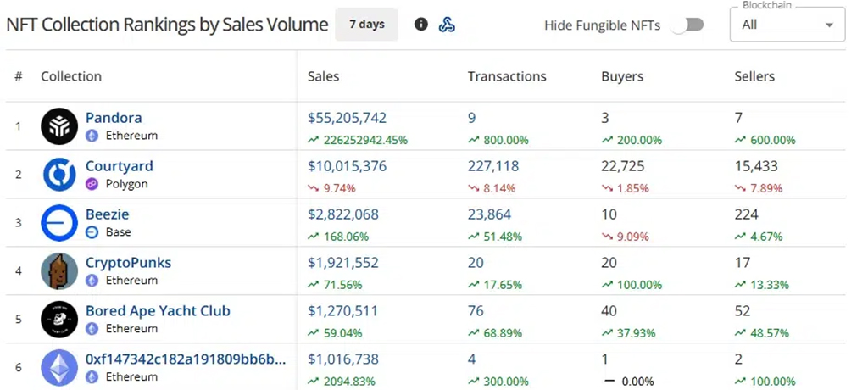This screenshot has height=390, width=868.
Task: Open the 0xf147342c182a191809bb6b collection link
Action: pos(186,359)
